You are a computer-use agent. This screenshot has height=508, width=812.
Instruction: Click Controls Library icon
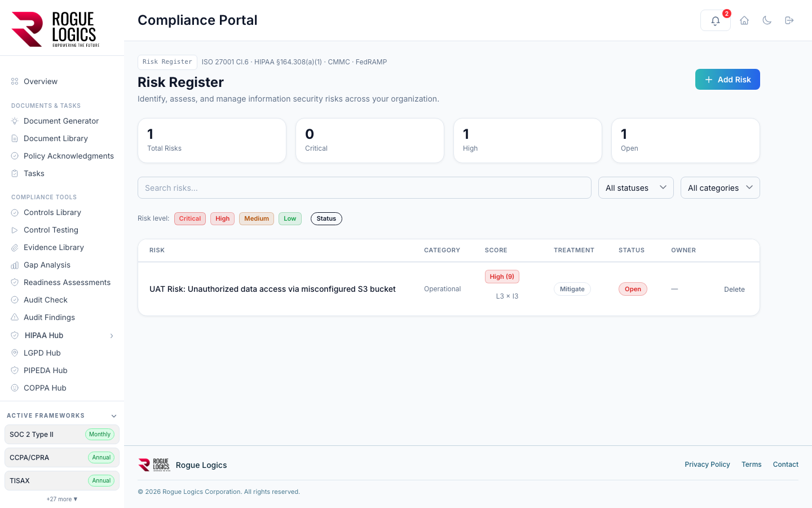[x=15, y=212]
